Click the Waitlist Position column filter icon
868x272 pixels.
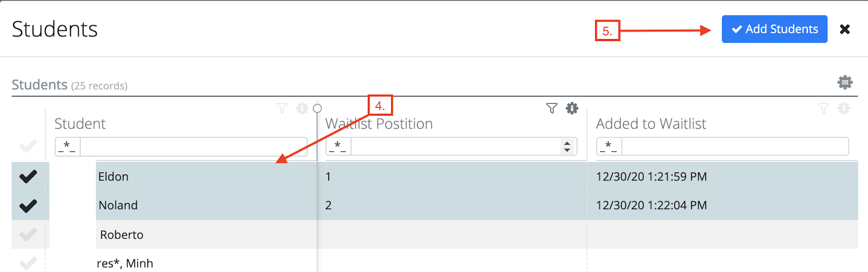[x=552, y=108]
